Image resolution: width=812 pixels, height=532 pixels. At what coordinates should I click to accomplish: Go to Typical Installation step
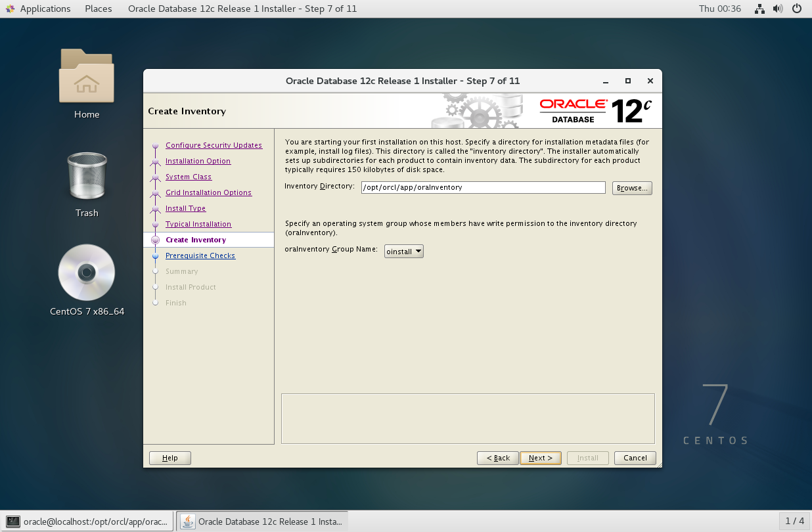point(198,224)
